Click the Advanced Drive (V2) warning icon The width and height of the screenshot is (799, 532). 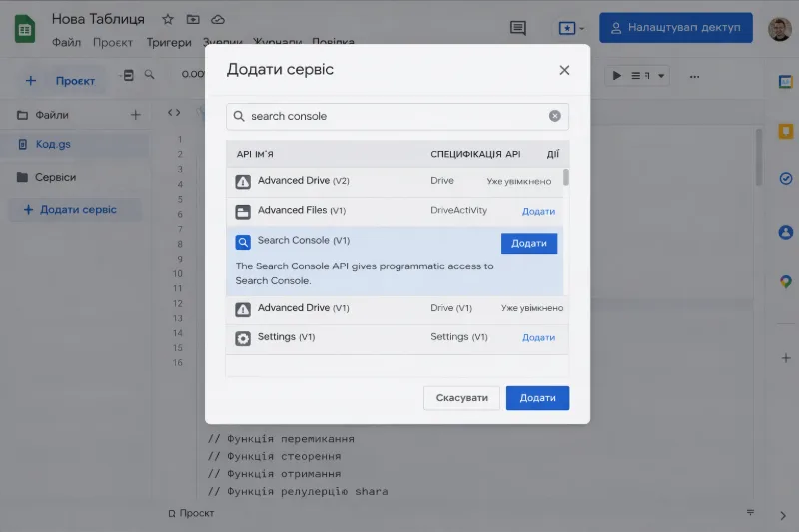click(243, 182)
